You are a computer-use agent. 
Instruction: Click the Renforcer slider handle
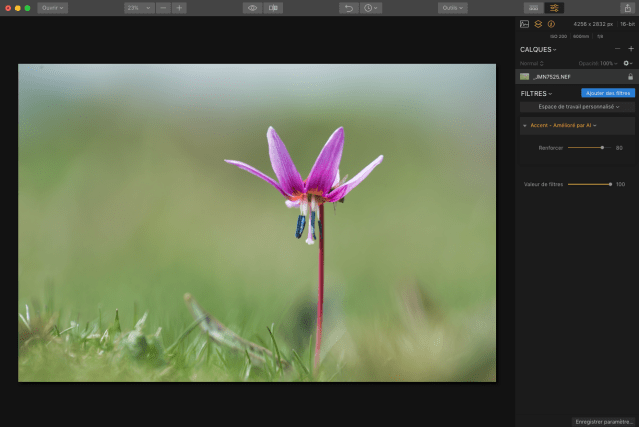[x=602, y=147]
